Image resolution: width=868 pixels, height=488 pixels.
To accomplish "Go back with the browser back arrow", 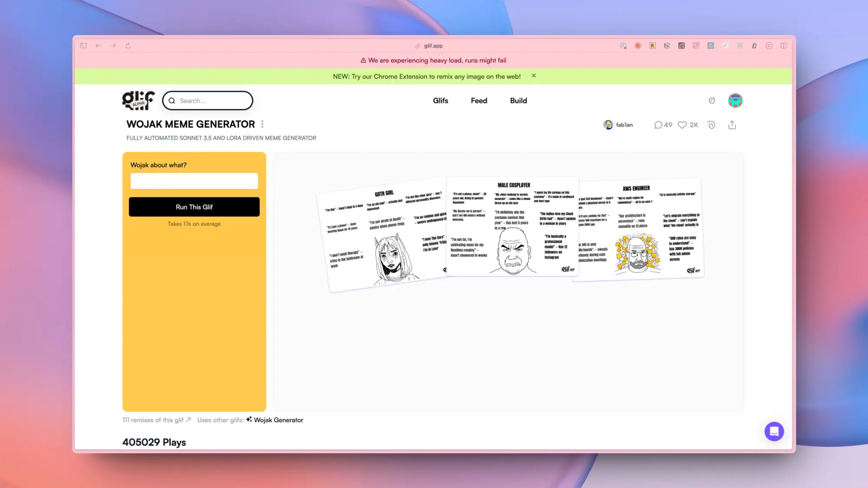I will [98, 46].
